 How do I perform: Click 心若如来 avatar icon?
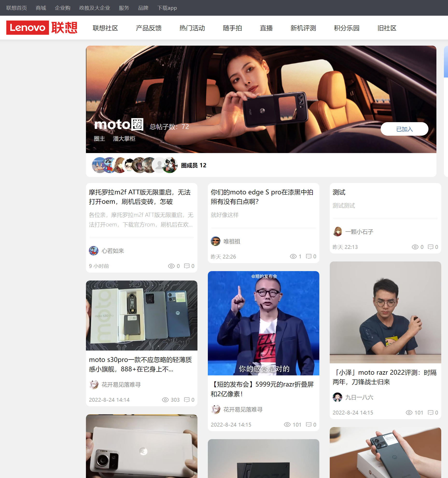pos(94,251)
